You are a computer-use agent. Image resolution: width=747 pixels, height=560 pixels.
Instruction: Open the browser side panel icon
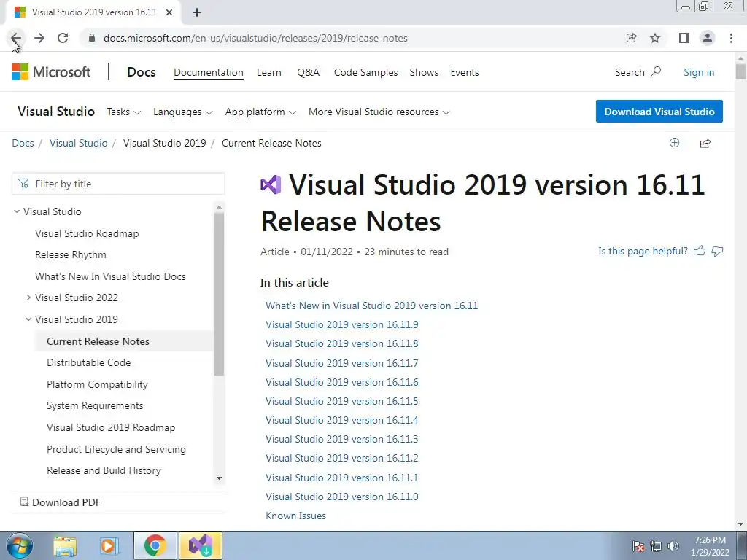[684, 38]
